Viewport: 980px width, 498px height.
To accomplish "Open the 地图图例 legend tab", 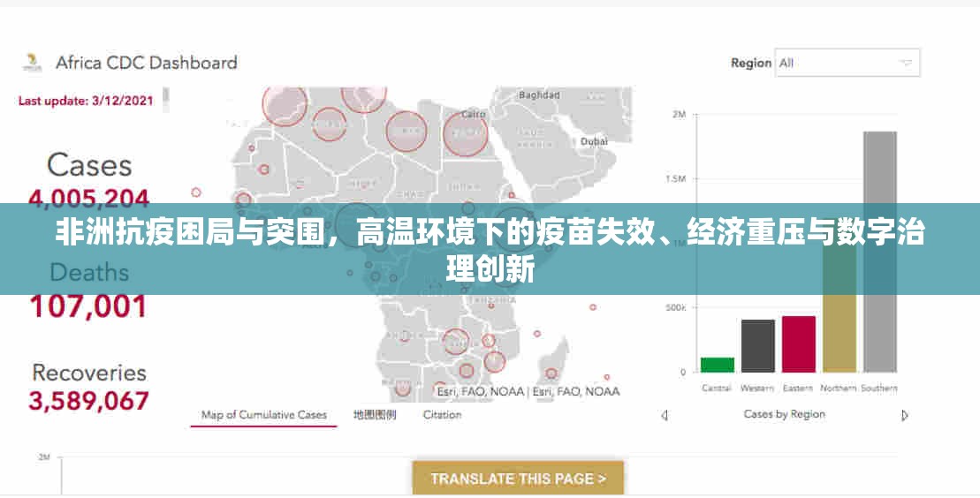I will click(375, 415).
